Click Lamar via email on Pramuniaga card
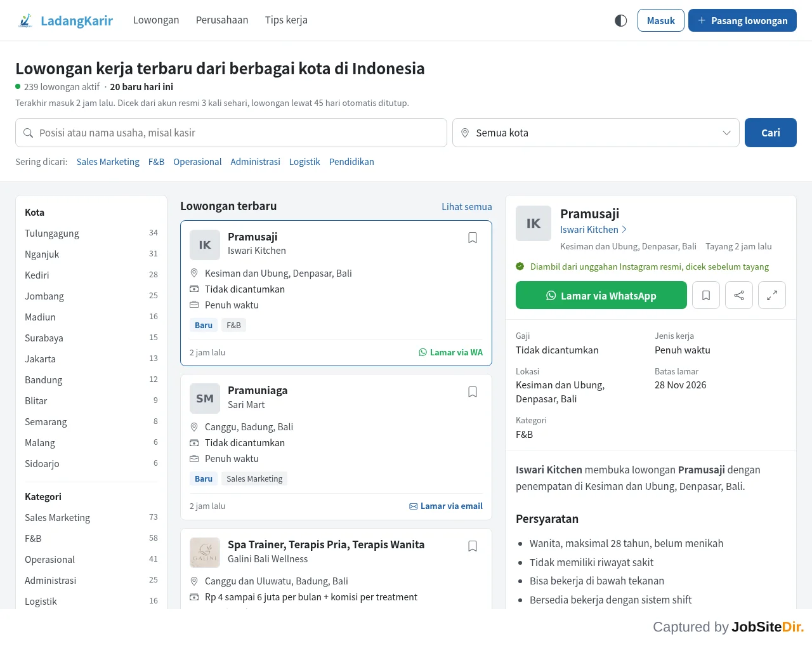Image resolution: width=812 pixels, height=646 pixels. [446, 506]
